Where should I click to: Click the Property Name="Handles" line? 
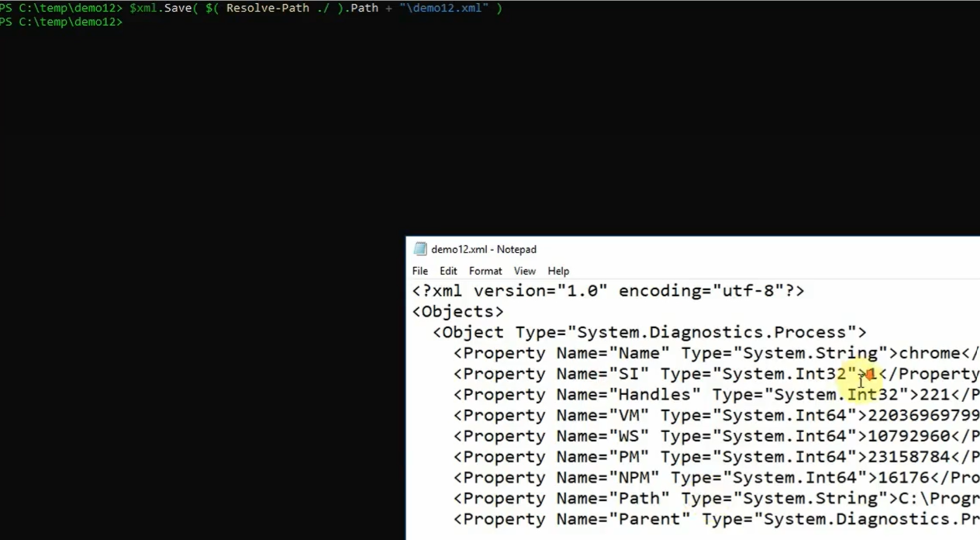(716, 396)
